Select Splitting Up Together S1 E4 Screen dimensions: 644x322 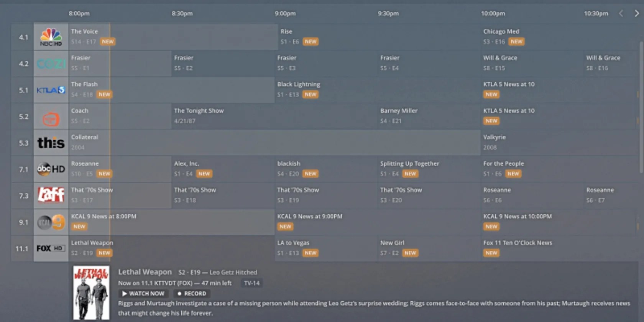(x=429, y=169)
